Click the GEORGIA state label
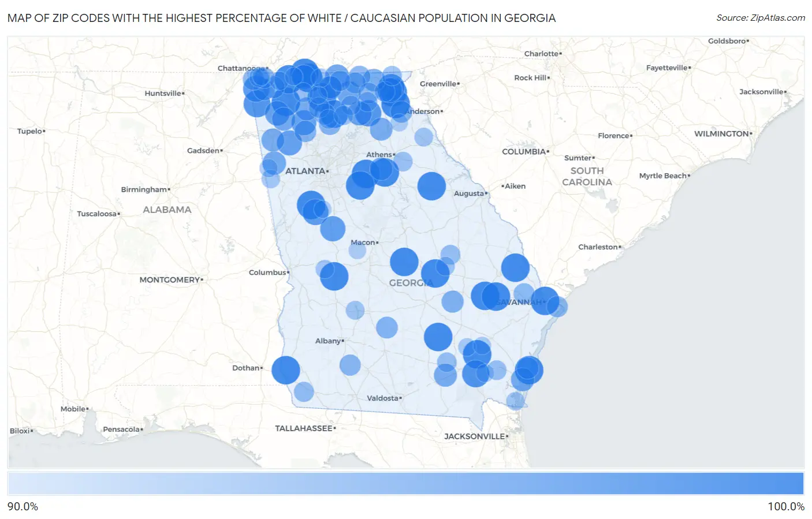The height and width of the screenshot is (519, 812). tap(411, 283)
